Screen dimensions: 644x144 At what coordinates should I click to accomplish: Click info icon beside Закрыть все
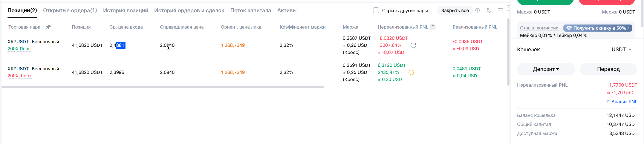(x=477, y=11)
